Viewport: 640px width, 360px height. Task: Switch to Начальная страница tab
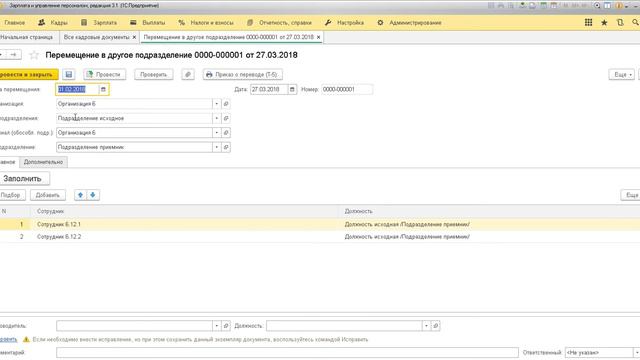27,37
